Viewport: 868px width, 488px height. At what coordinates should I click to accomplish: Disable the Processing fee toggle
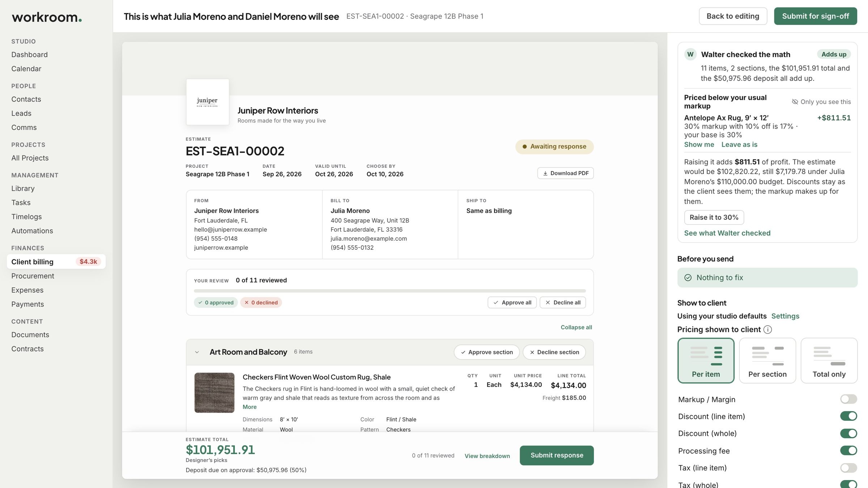pos(848,450)
